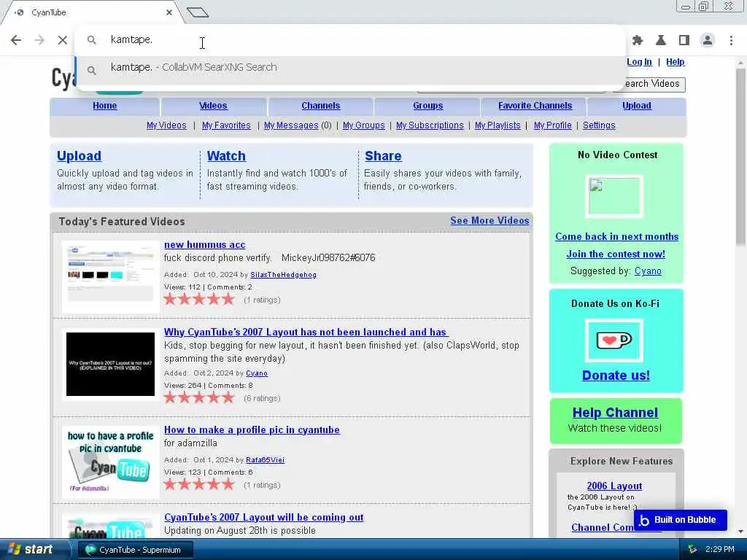Image resolution: width=747 pixels, height=560 pixels.
Task: Rate the profile pic video's first star
Action: pos(170,484)
